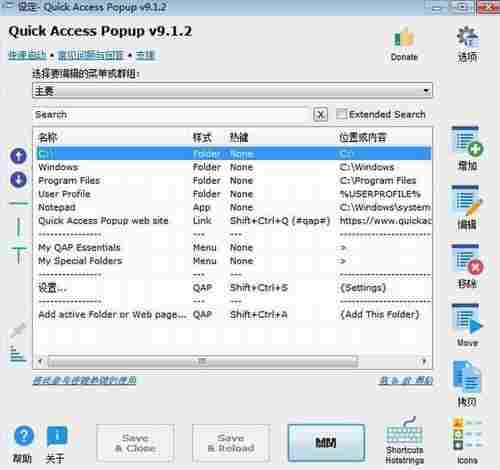Click the Save & Close button
Screen dimensions: 500x470
tap(135, 443)
